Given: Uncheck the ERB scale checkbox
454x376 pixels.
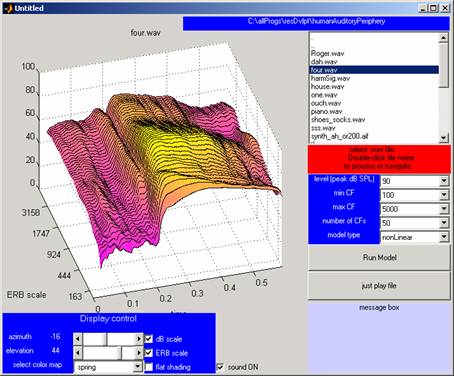Looking at the screenshot, I should click(x=149, y=353).
